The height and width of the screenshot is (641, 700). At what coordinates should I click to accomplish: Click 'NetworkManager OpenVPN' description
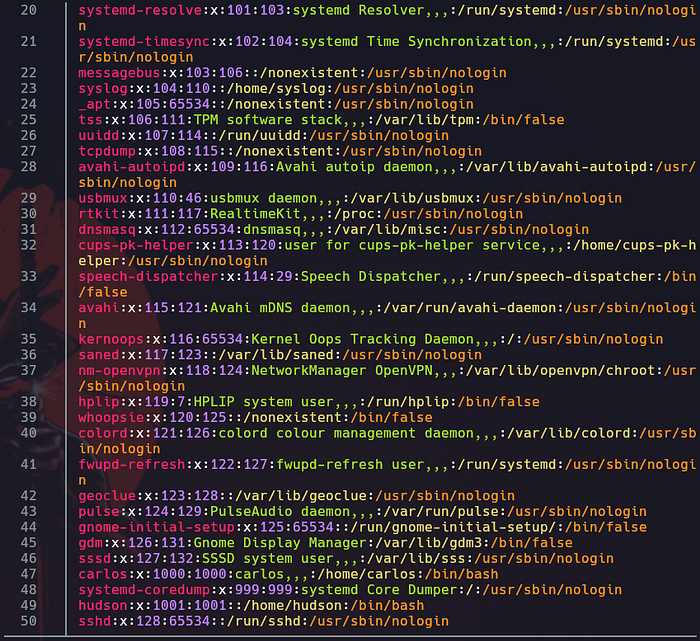pos(342,370)
